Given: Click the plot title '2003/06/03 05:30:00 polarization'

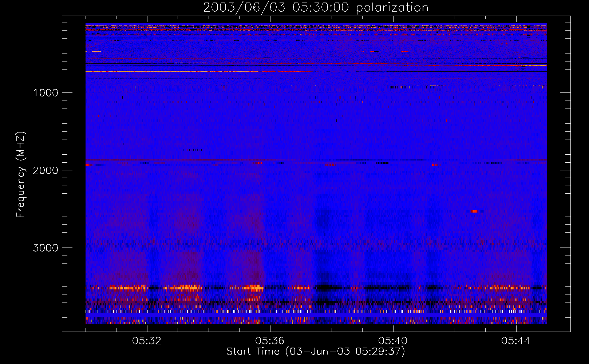Looking at the screenshot, I should [316, 8].
